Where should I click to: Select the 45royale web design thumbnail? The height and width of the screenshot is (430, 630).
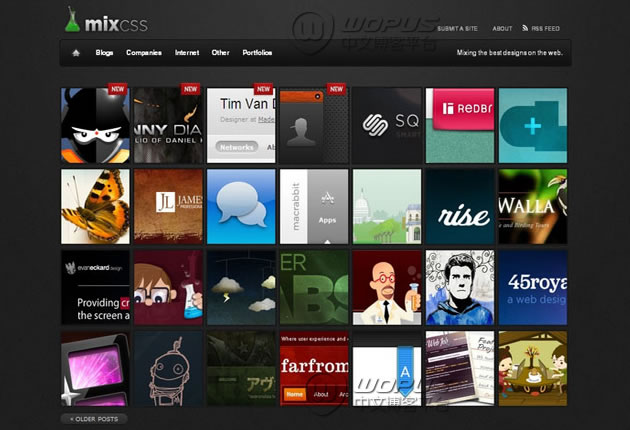532,287
